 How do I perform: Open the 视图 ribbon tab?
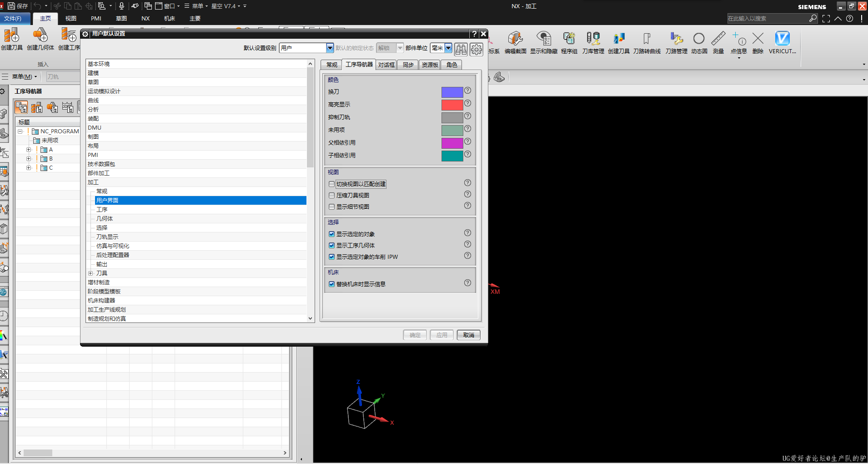click(x=71, y=19)
